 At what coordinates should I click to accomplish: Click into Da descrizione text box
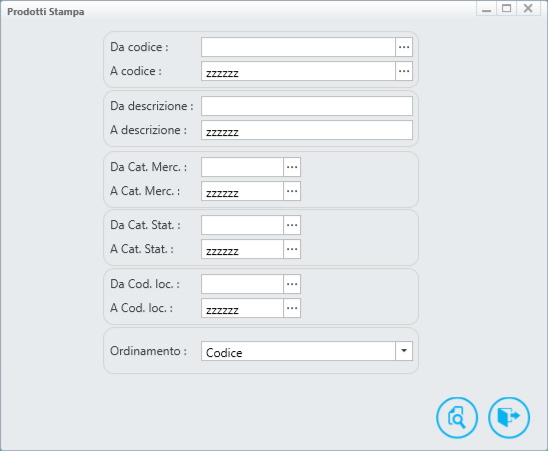click(307, 106)
